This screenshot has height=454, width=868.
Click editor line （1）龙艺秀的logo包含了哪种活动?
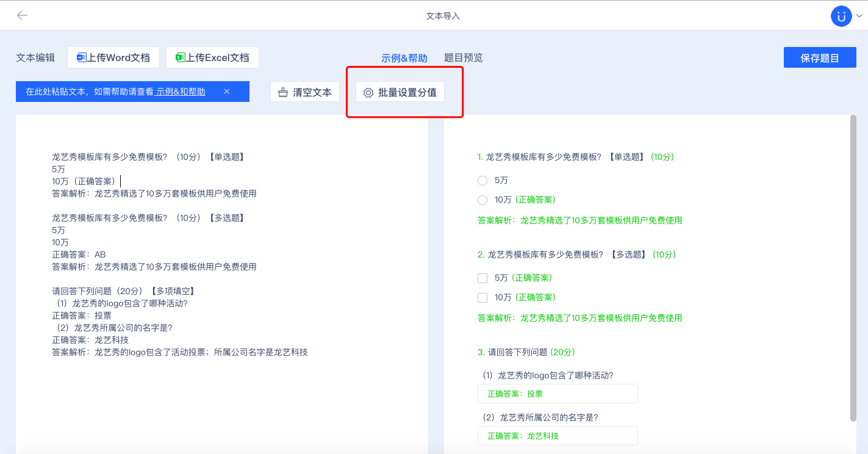pyautogui.click(x=120, y=303)
